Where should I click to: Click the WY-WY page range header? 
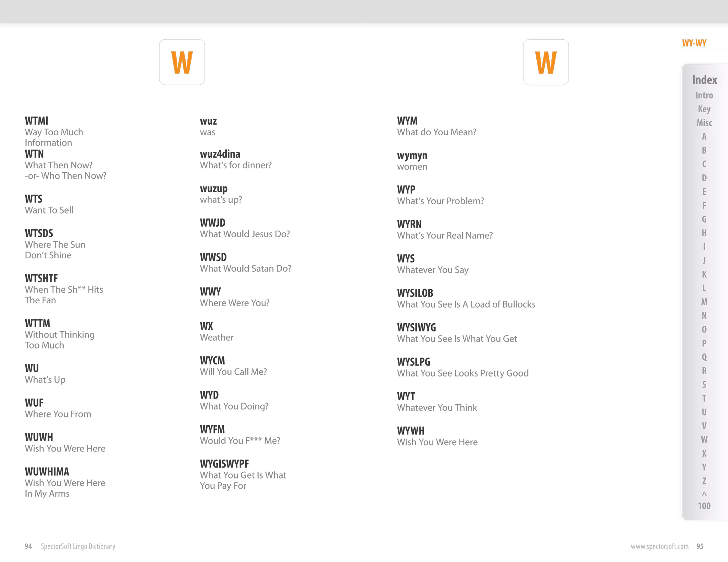click(694, 43)
